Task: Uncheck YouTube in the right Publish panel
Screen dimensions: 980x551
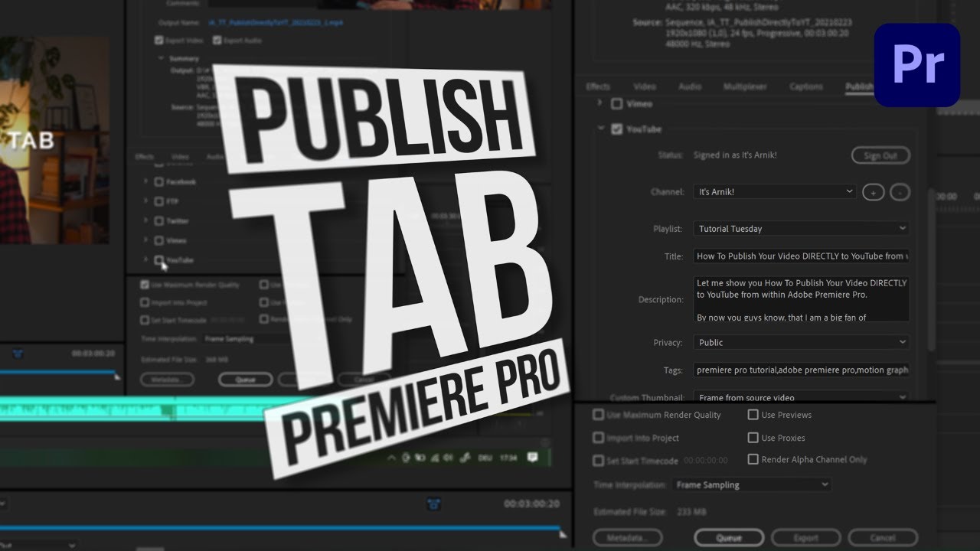Action: click(617, 129)
